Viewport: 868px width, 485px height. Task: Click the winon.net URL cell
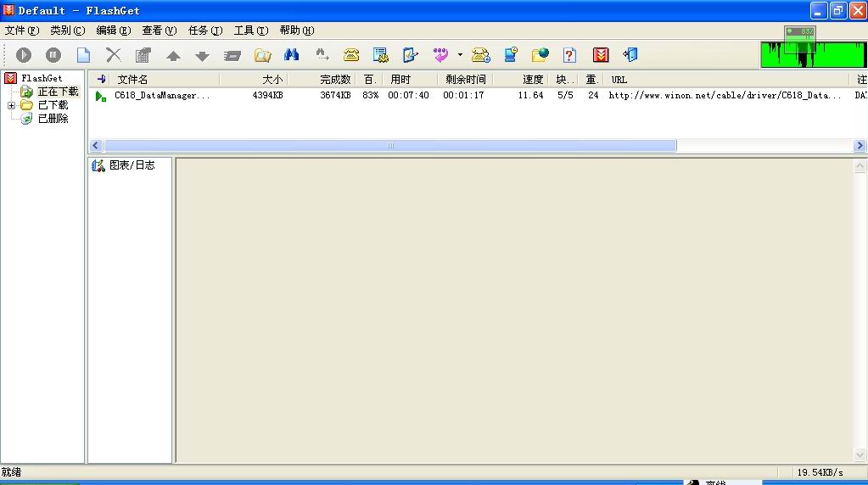point(725,95)
